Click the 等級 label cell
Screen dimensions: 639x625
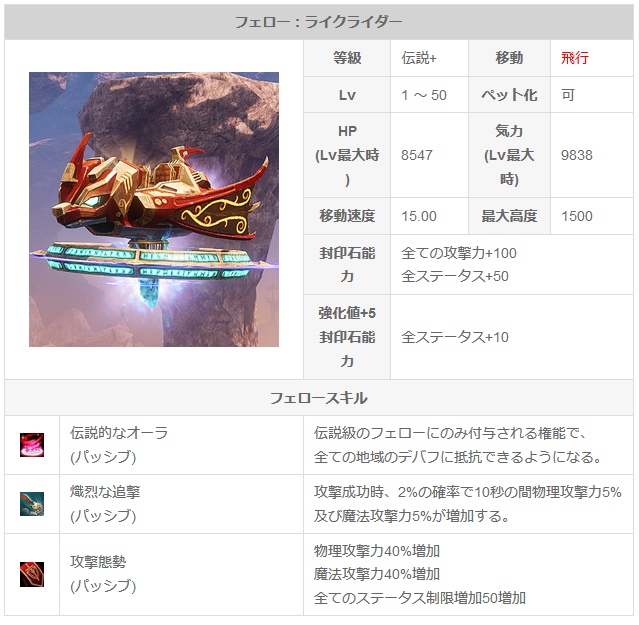point(347,58)
